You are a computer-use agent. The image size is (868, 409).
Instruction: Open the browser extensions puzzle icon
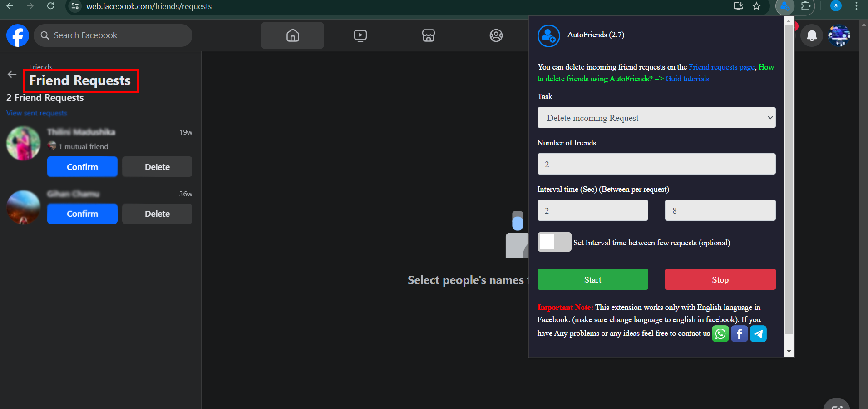(x=806, y=6)
